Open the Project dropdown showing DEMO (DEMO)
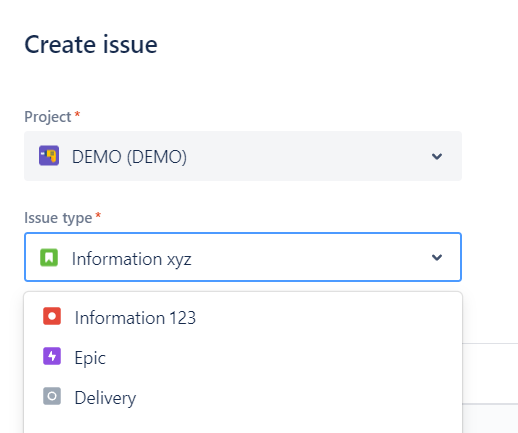The height and width of the screenshot is (433, 518). [243, 156]
